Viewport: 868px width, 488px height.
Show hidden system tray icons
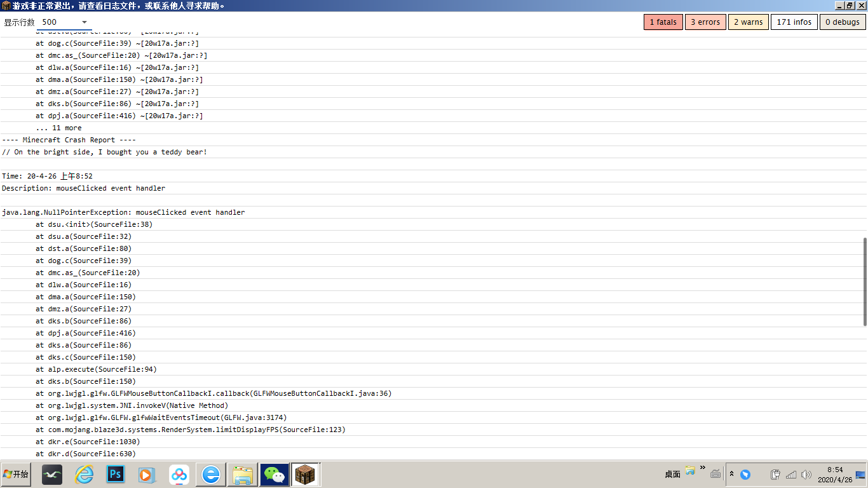732,475
